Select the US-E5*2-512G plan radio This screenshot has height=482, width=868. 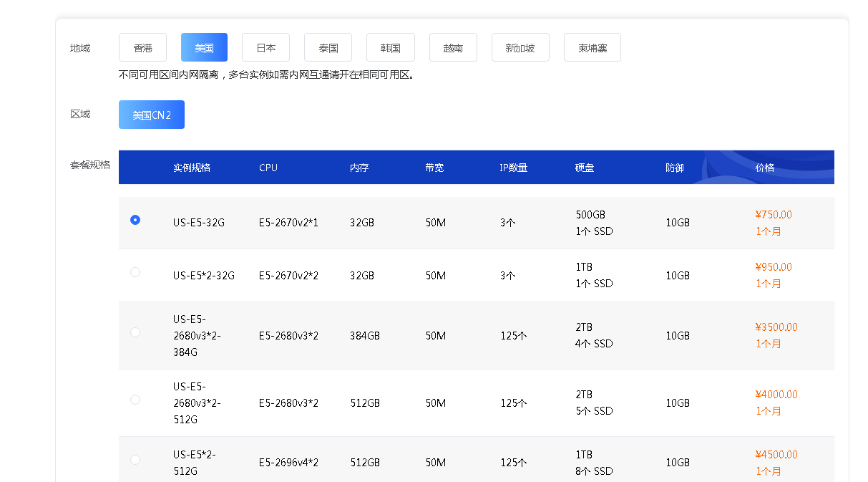135,459
